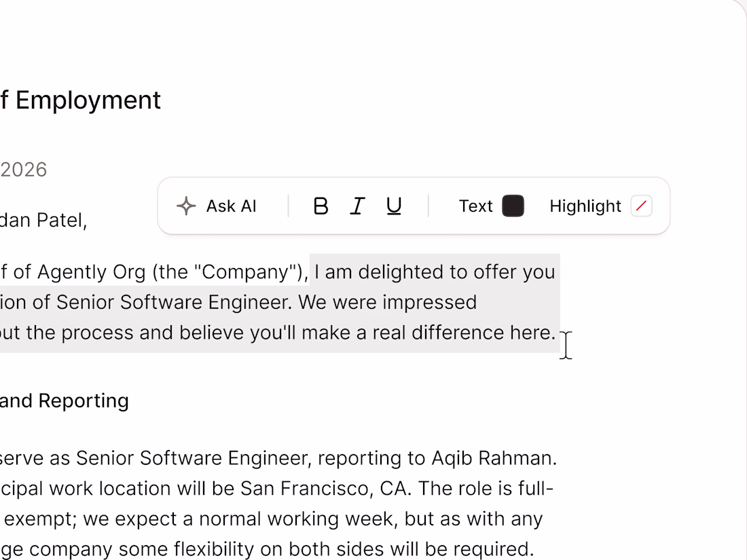Click the "2026" date text
This screenshot has width=747, height=560.
coord(23,170)
